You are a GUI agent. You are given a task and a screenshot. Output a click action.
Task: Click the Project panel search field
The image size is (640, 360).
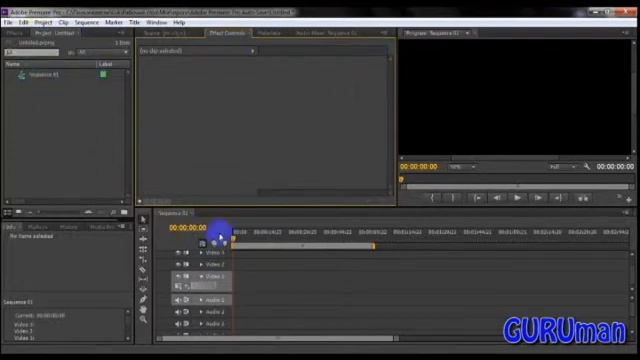pyautogui.click(x=31, y=52)
